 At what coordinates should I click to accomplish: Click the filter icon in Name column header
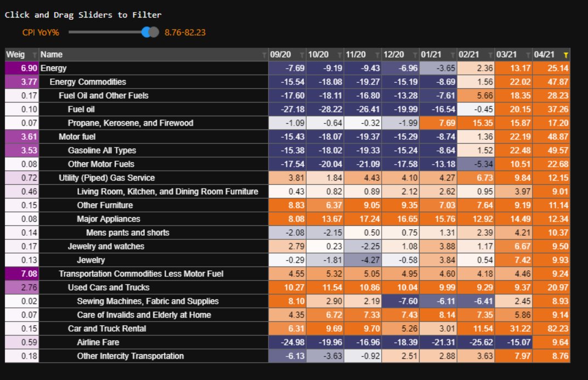click(264, 55)
